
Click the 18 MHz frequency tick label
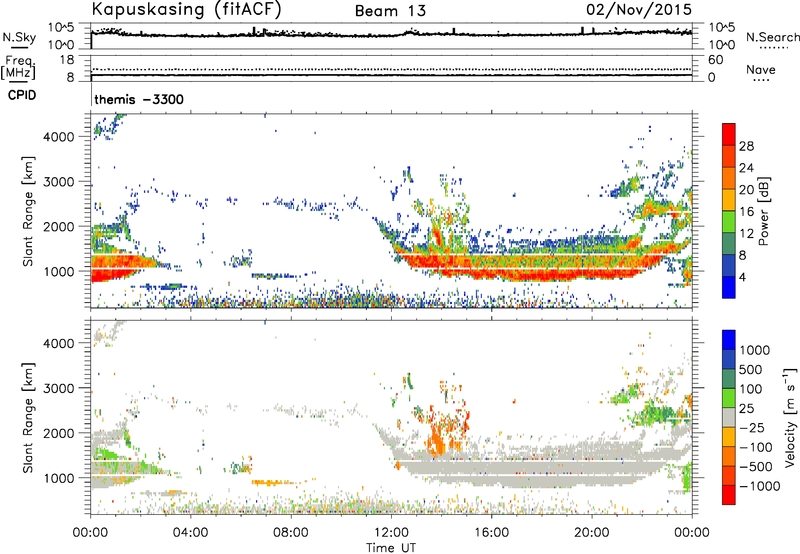(x=67, y=60)
